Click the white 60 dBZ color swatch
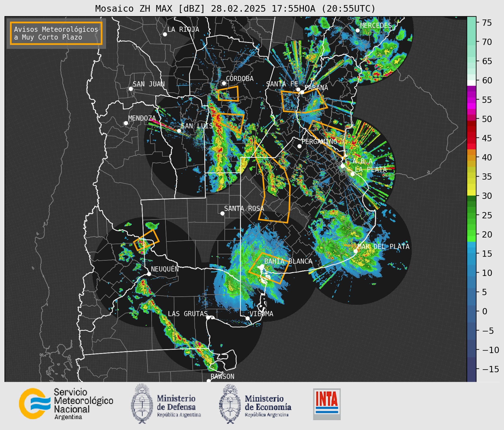Screen dimensions: 504x430 tap(471, 83)
